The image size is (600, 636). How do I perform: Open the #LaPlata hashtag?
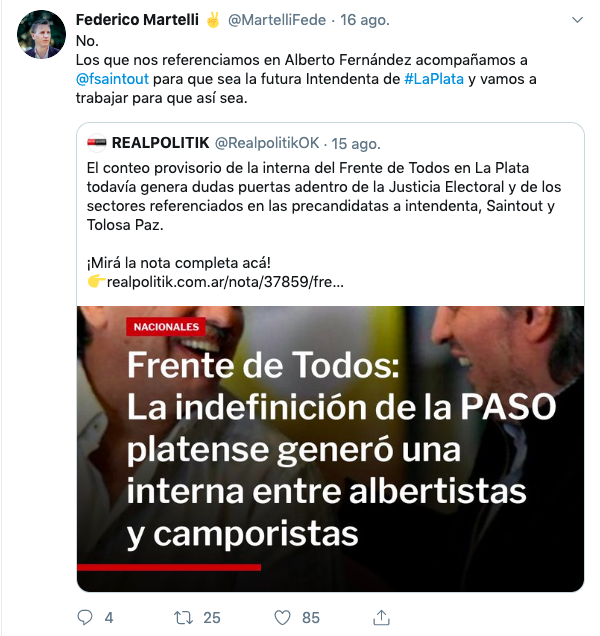coord(434,79)
